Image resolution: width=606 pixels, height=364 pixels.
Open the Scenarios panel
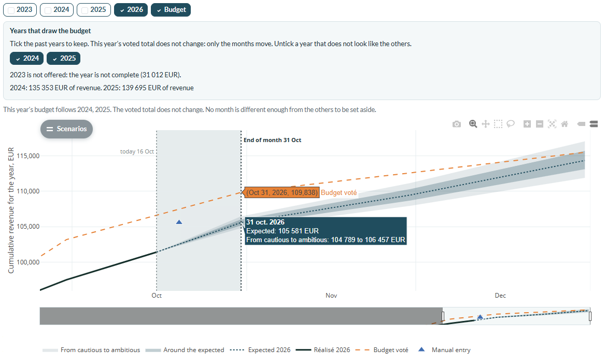[x=66, y=129]
